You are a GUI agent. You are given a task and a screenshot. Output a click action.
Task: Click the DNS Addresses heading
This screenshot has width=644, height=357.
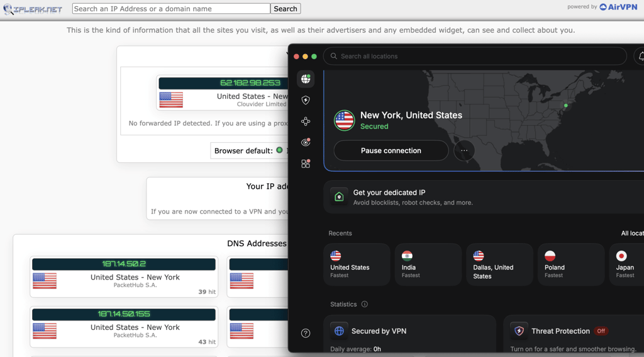coord(257,244)
